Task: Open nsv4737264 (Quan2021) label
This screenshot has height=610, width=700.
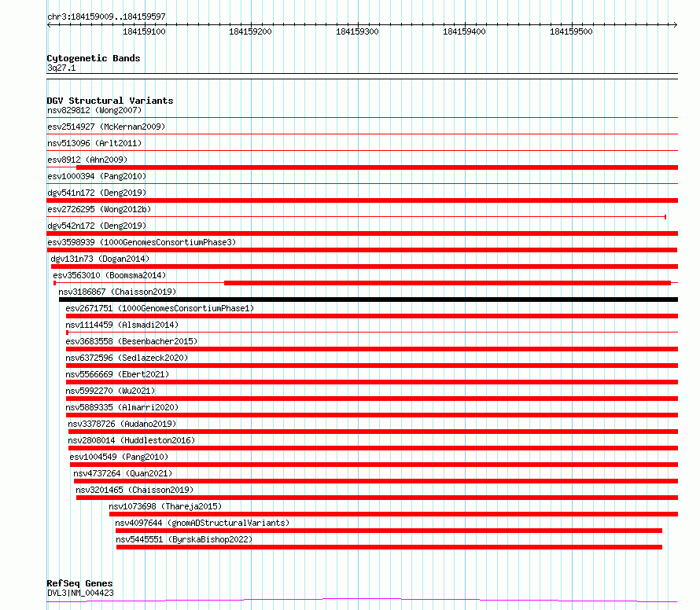Action: [x=123, y=473]
